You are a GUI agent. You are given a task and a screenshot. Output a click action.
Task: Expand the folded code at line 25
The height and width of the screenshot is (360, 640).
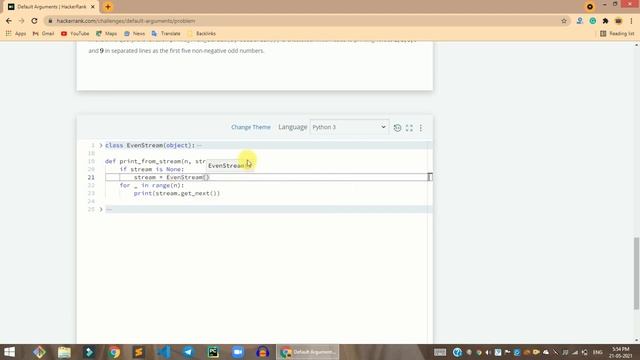(101, 209)
